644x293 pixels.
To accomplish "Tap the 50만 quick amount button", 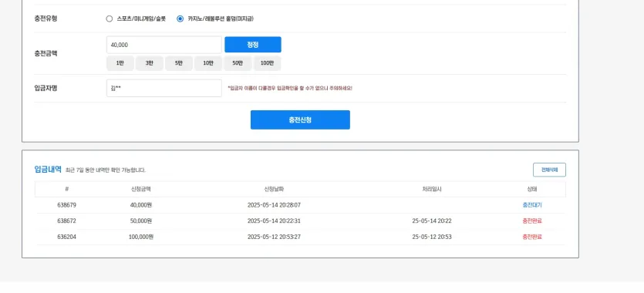I will 238,63.
